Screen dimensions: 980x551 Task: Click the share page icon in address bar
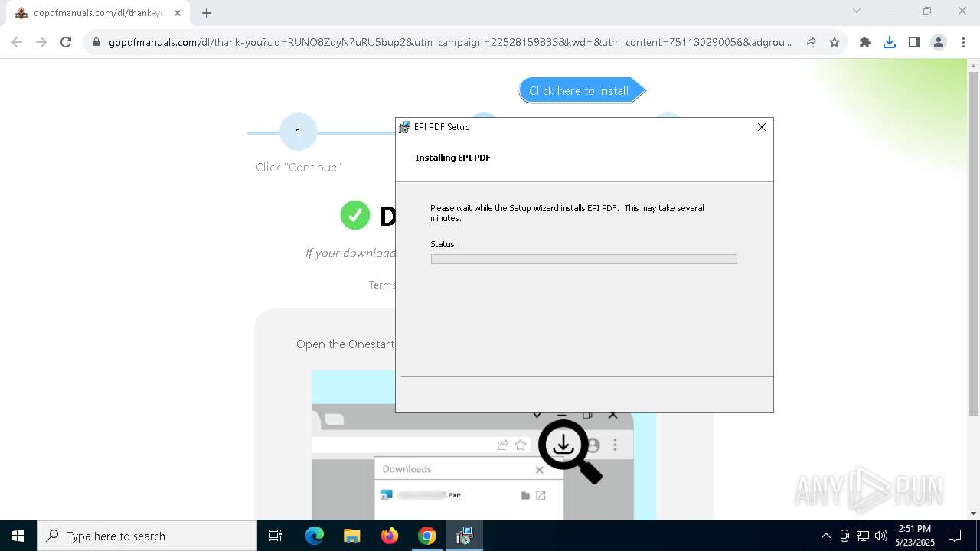(x=810, y=42)
